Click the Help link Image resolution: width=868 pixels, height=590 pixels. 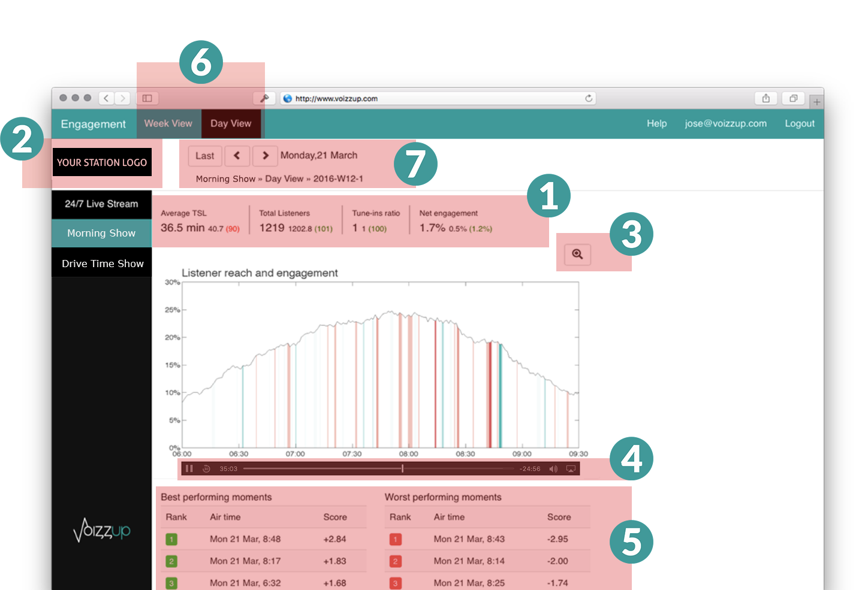pos(656,123)
